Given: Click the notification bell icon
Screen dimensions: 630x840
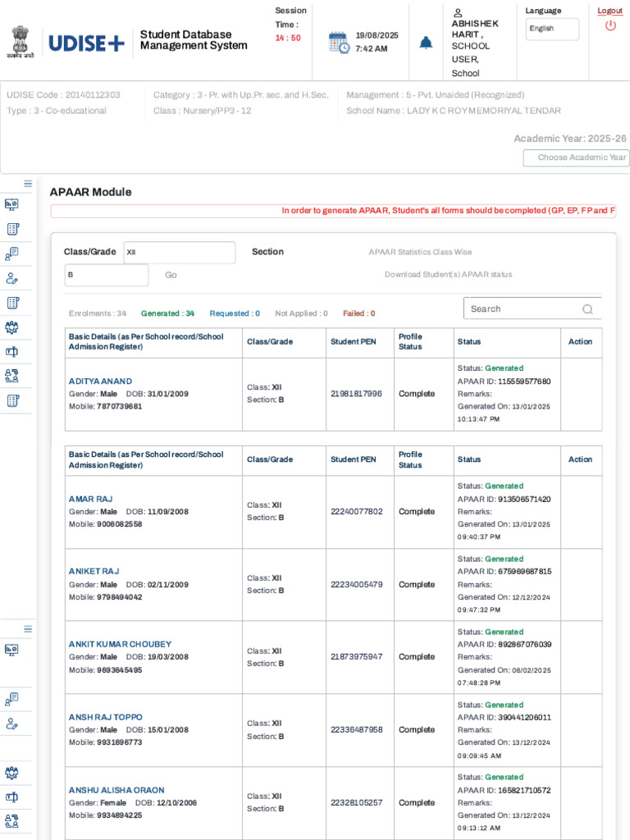Looking at the screenshot, I should [x=426, y=43].
